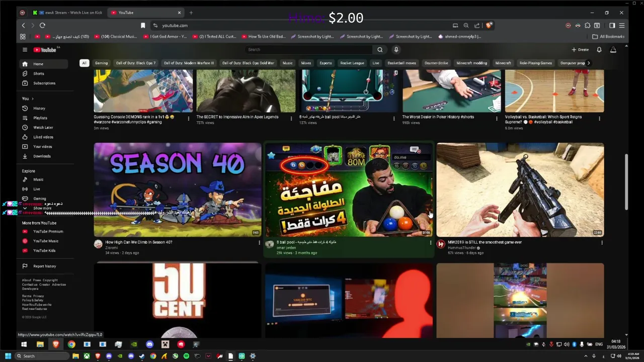Click the YouTube logo
Viewport: 644px width, 362px height.
click(45, 50)
